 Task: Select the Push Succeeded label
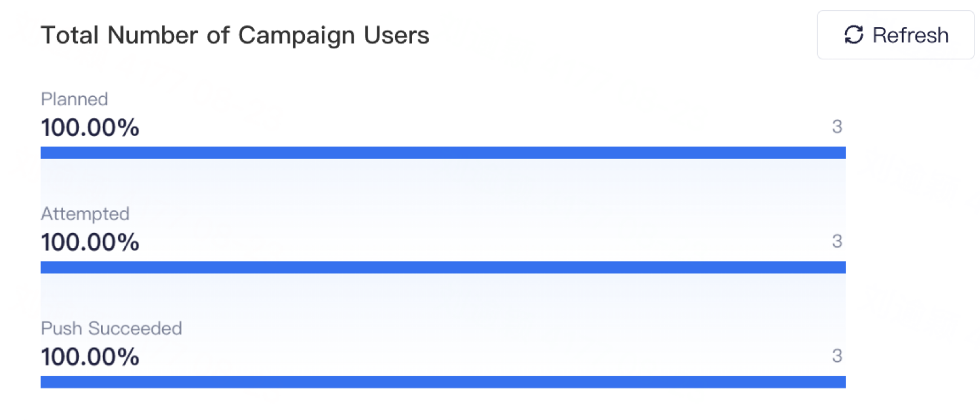point(111,329)
